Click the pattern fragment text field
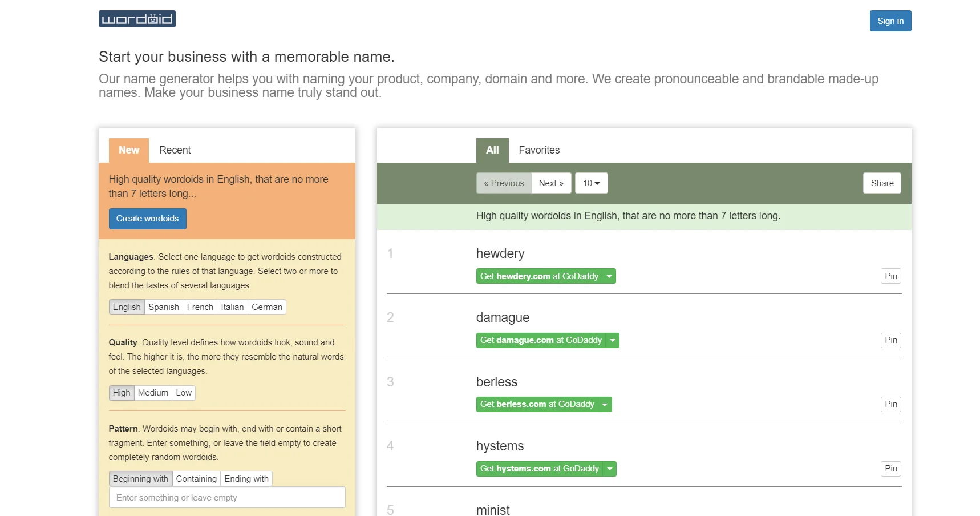This screenshot has width=980, height=516. [227, 498]
